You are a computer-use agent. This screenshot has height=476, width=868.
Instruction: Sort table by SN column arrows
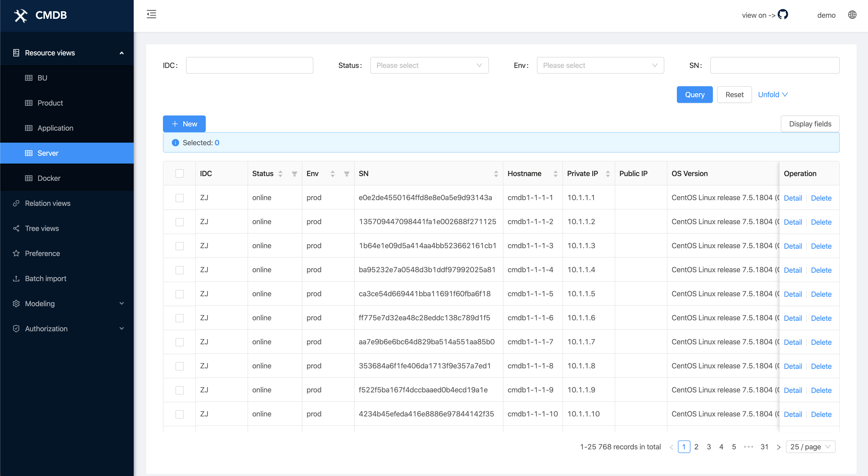pos(496,174)
